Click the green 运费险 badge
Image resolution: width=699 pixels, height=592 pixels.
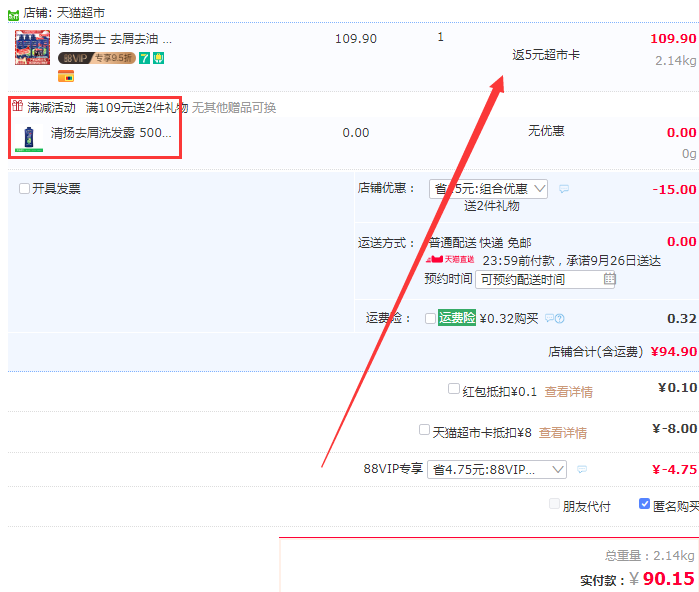point(456,317)
